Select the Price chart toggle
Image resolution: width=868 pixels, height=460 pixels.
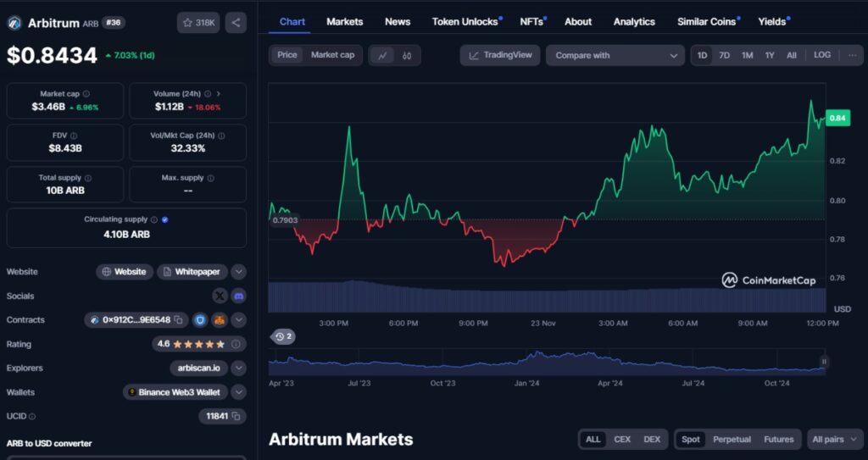point(287,55)
